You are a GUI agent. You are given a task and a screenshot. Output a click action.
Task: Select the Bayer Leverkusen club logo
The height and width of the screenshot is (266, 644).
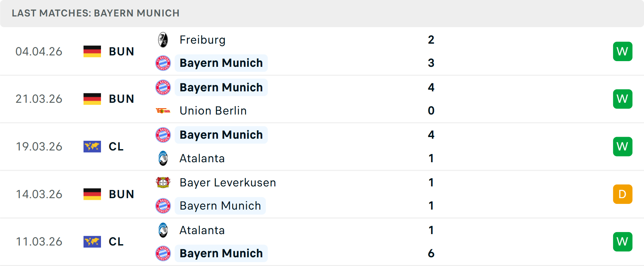(x=163, y=182)
